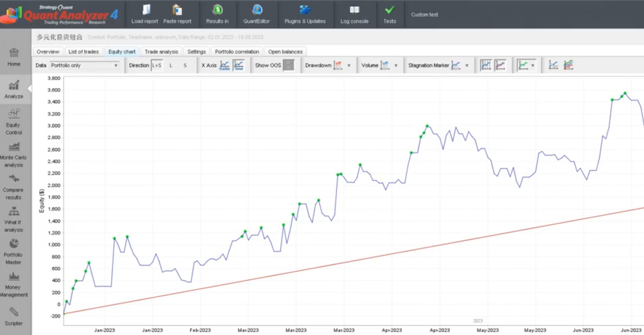Screen dimensions: 644x335
Task: Click the Equity ($) axis label
Action: (42, 201)
